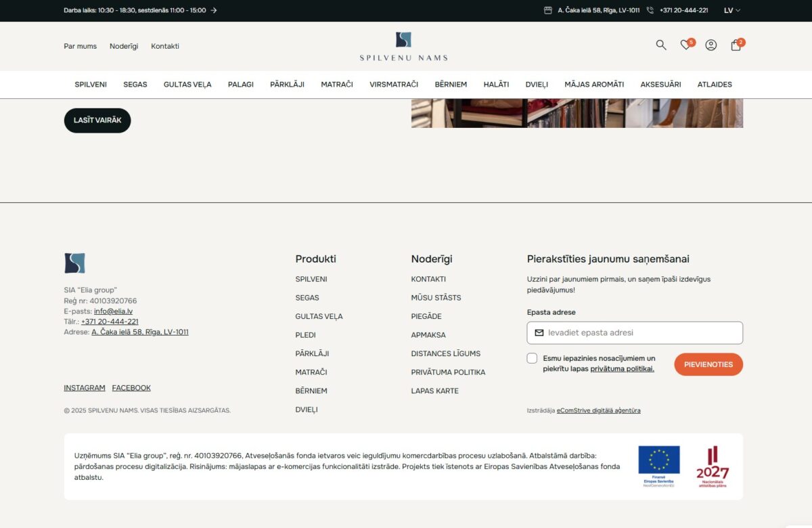Click the arrow next to working hours
The width and height of the screenshot is (812, 528).
[x=214, y=11]
